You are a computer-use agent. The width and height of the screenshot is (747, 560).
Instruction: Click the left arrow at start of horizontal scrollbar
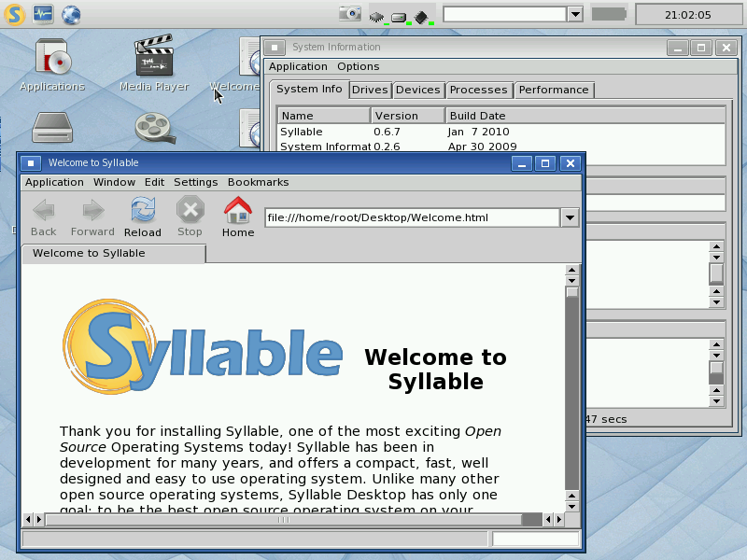click(x=28, y=520)
